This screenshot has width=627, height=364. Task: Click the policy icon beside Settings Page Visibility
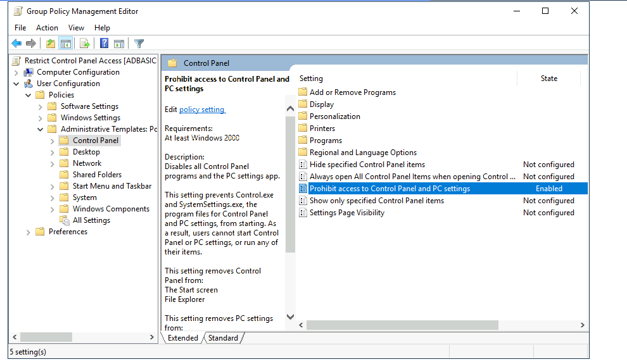(x=303, y=213)
